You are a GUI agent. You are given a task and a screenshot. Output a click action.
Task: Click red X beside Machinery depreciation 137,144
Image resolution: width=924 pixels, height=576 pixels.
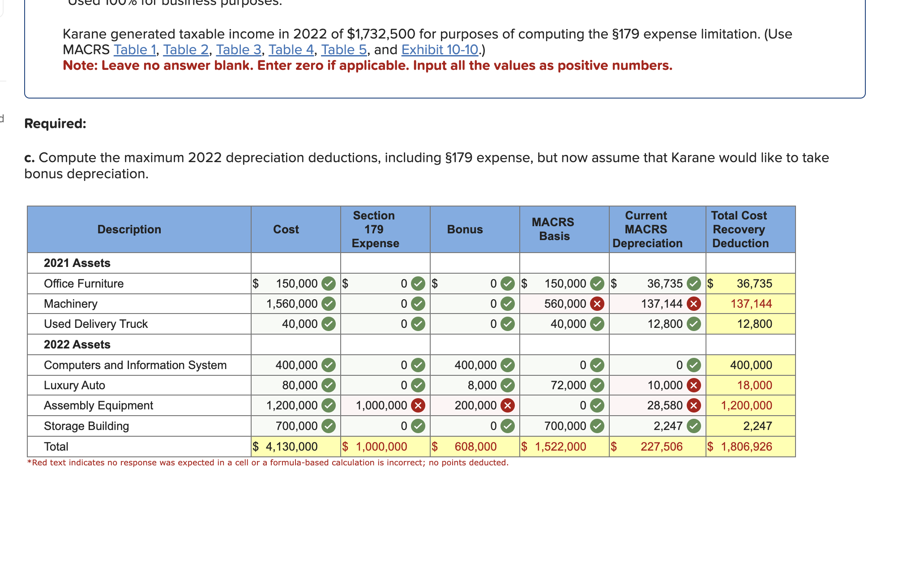tap(693, 304)
